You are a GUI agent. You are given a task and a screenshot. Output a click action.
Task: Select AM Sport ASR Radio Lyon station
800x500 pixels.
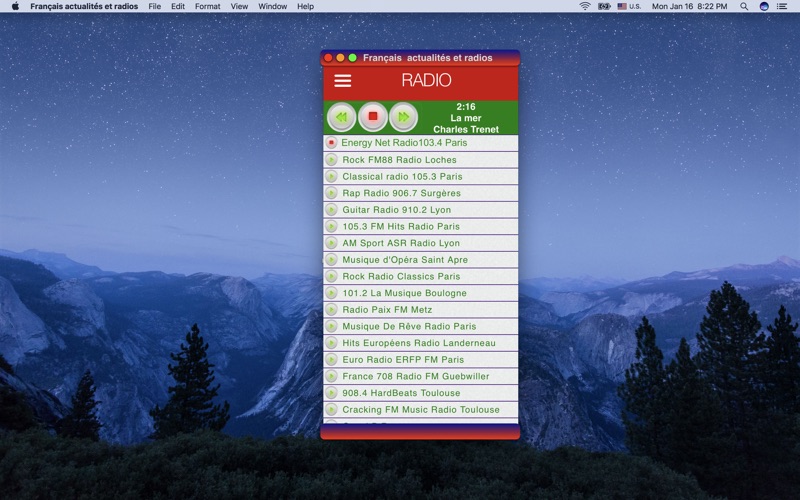(421, 243)
